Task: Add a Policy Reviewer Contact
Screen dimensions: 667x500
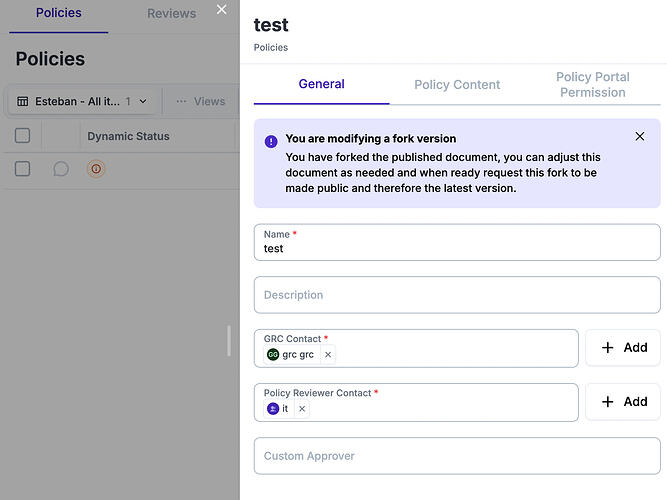Action: [622, 402]
